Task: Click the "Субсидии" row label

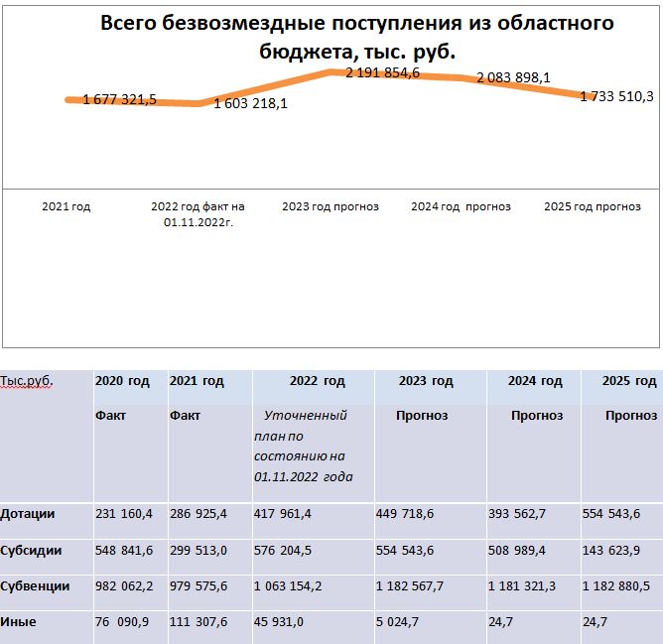Action: (x=31, y=550)
